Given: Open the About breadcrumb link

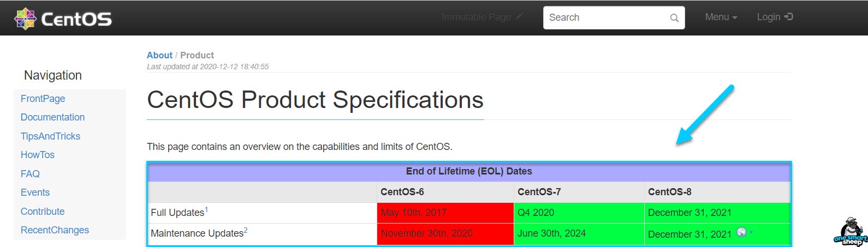Looking at the screenshot, I should 159,55.
